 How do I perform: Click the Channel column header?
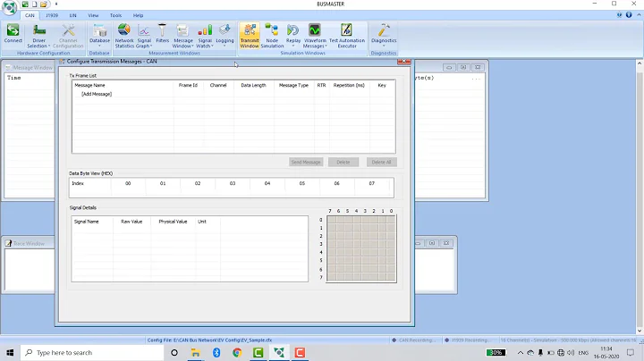click(x=218, y=85)
